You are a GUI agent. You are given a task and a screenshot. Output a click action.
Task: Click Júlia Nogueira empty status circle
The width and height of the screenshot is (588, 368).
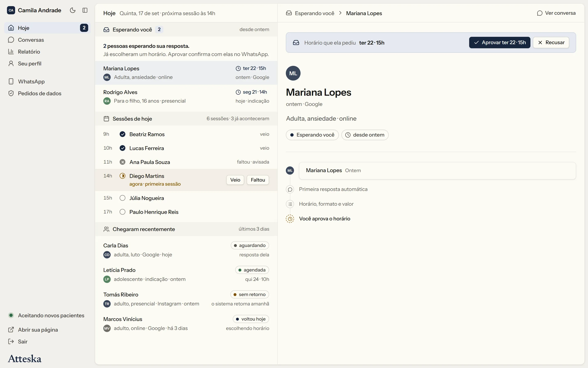coord(122,198)
